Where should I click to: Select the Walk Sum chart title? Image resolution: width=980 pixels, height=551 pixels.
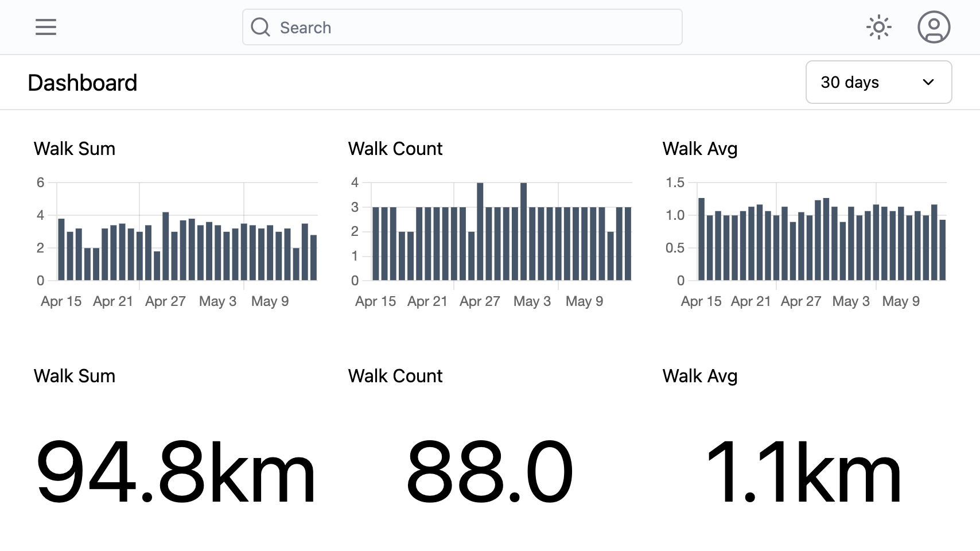(75, 149)
